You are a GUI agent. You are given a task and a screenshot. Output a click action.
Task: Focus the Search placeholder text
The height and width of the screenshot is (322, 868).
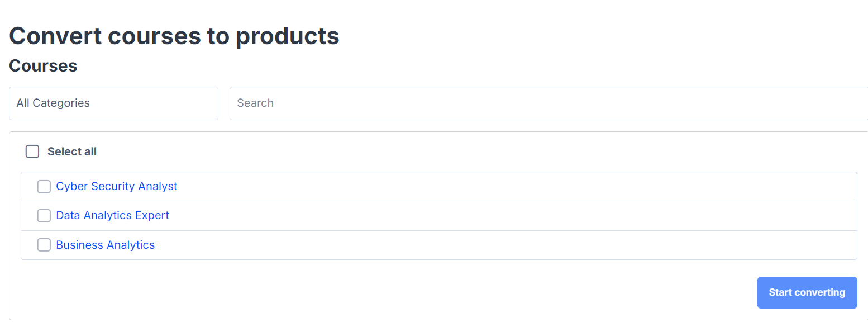(255, 103)
